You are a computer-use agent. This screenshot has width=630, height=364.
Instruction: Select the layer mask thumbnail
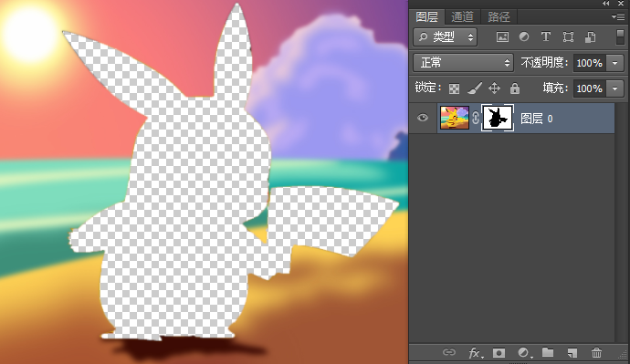point(498,118)
